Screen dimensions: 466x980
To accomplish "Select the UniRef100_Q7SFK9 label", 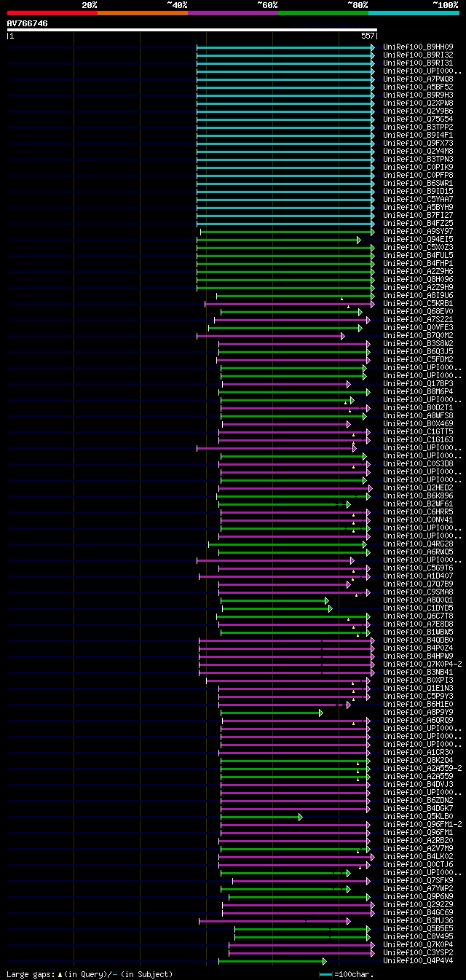I will (419, 881).
